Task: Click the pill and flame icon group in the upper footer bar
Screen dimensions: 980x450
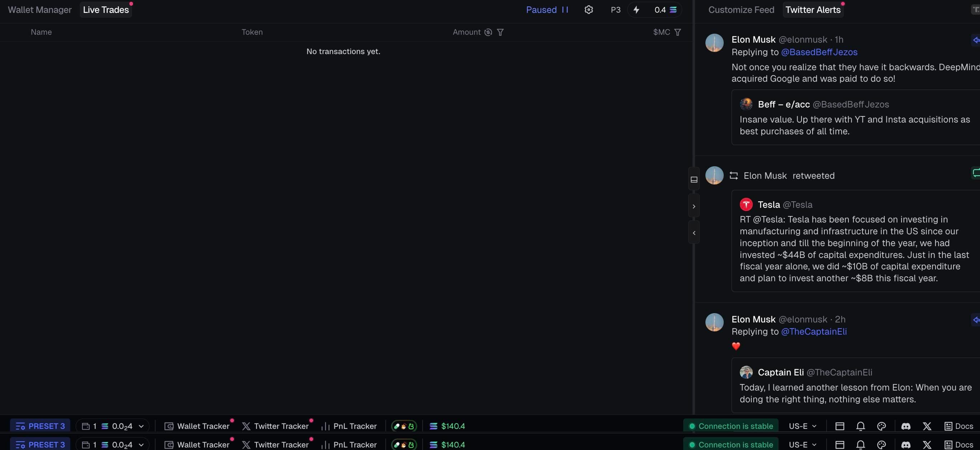Action: [404, 426]
